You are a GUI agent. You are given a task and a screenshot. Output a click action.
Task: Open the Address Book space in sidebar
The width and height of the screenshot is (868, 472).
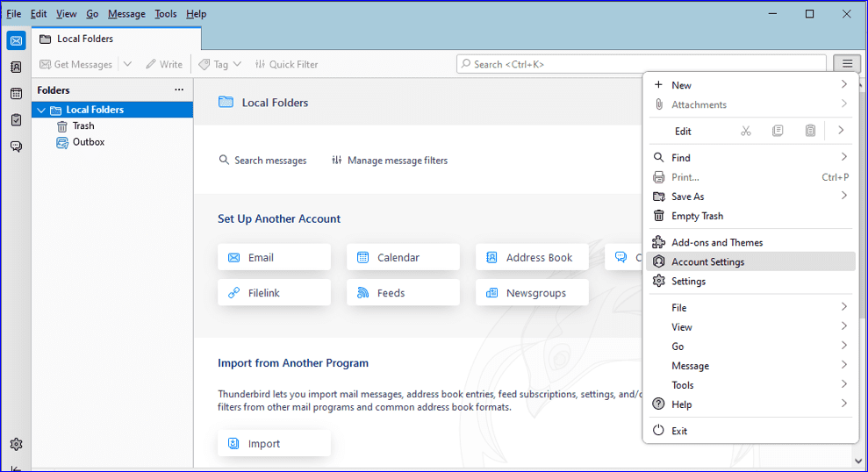pyautogui.click(x=16, y=67)
